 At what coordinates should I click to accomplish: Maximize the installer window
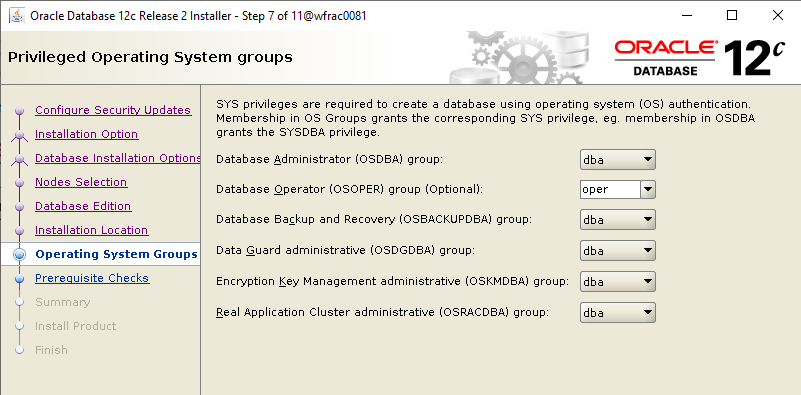732,15
